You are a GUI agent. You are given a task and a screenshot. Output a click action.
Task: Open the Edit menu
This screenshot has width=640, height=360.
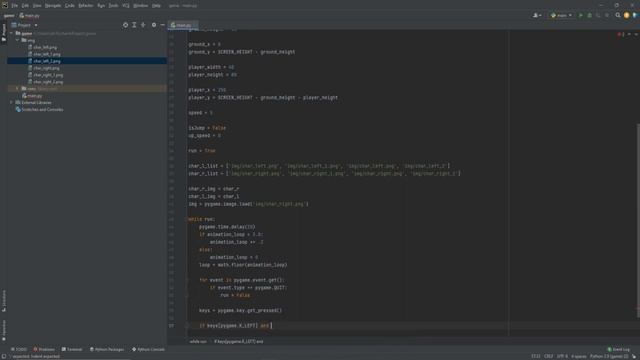(x=25, y=6)
